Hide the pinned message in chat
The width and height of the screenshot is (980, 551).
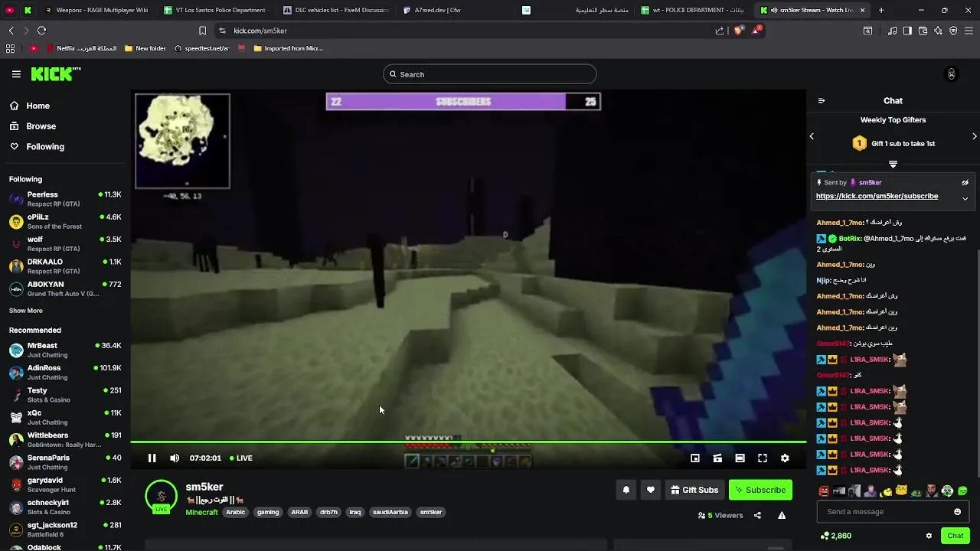point(965,183)
